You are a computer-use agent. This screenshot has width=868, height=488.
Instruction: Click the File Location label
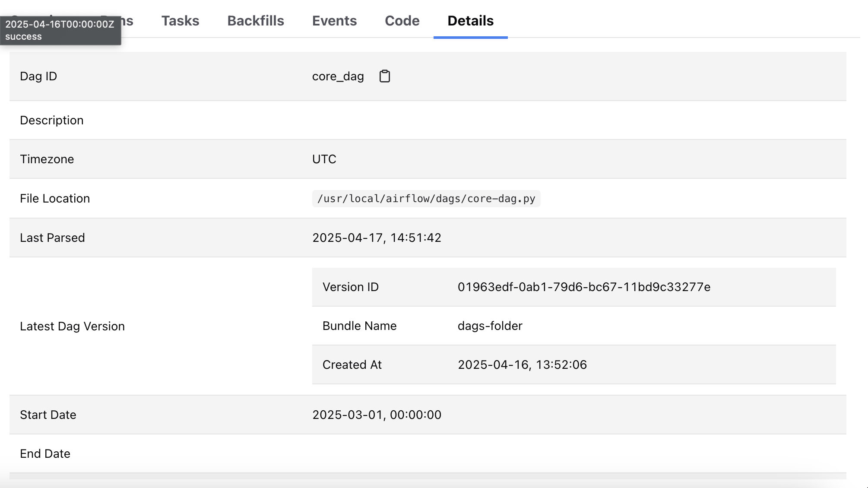click(55, 199)
